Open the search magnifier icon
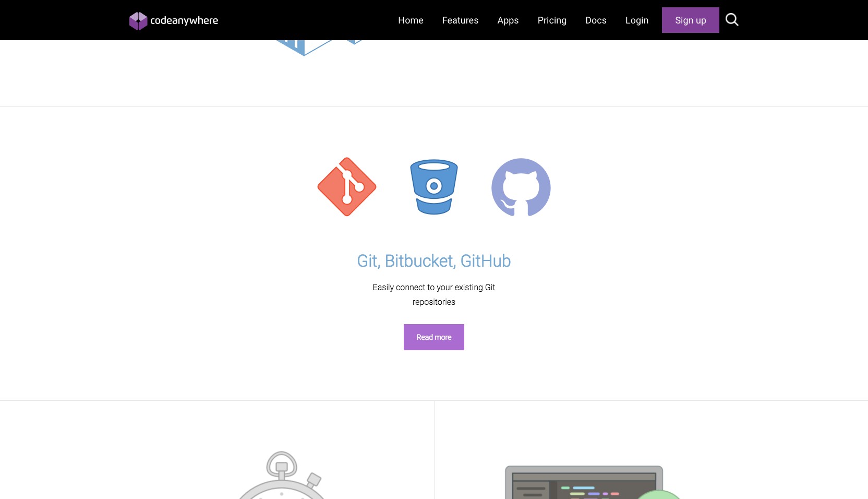Viewport: 868px width, 499px height. [732, 20]
